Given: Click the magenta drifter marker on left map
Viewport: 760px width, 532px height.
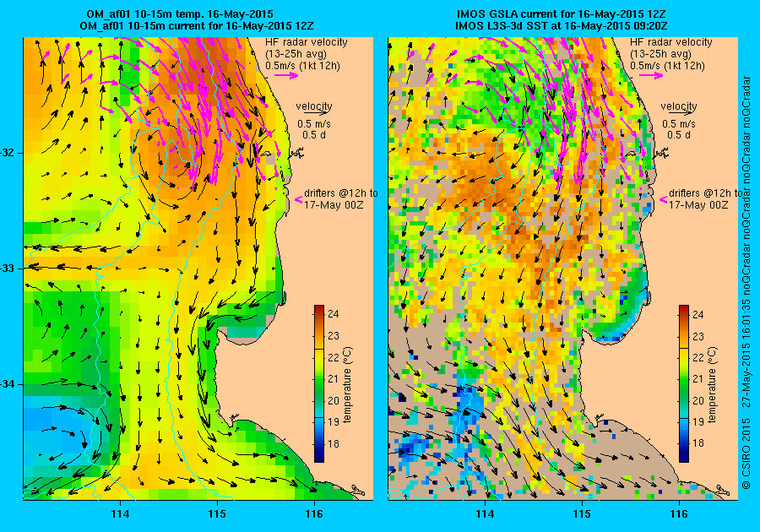Looking at the screenshot, I should (299, 199).
